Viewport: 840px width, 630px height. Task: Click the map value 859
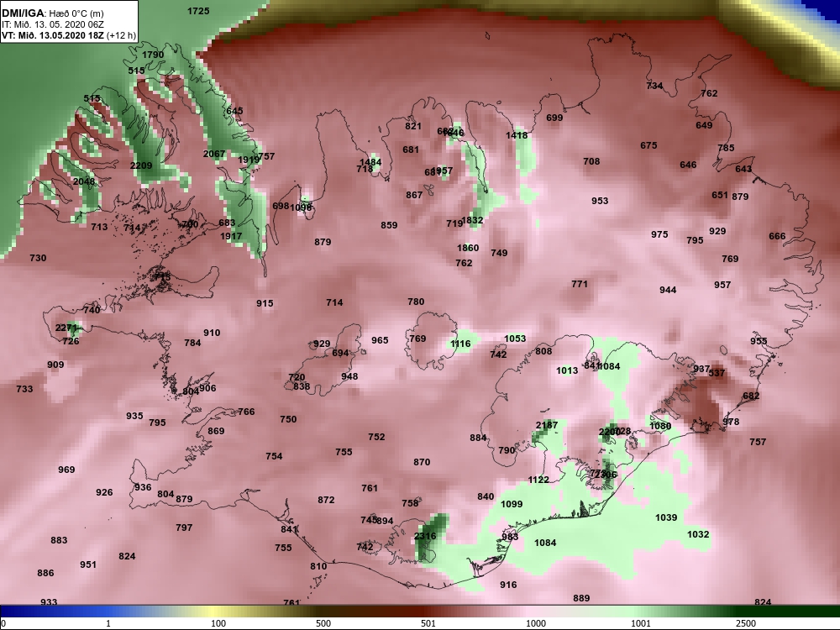coord(389,225)
